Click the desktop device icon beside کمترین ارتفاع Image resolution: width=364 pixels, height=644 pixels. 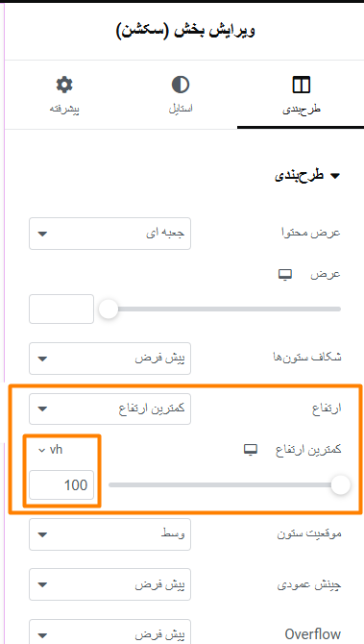point(251,450)
